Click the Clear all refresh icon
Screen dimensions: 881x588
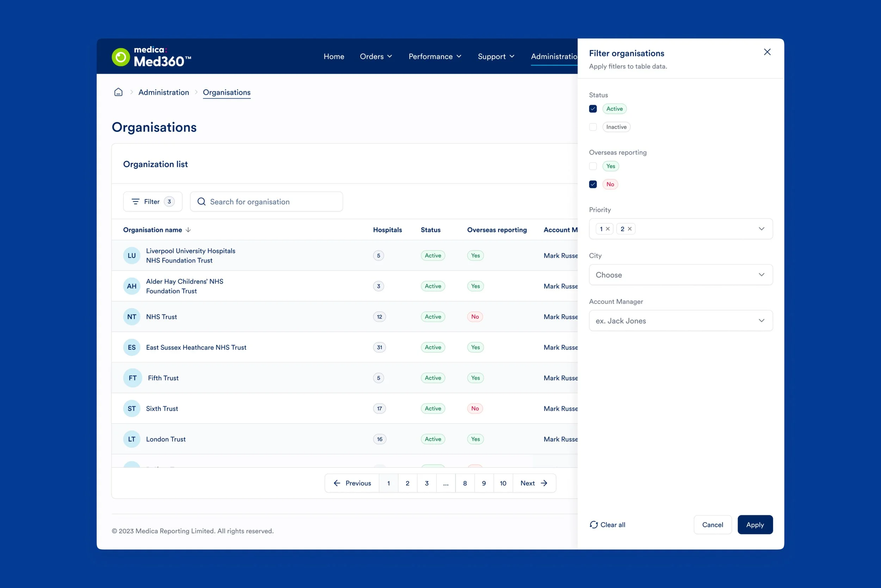tap(593, 525)
